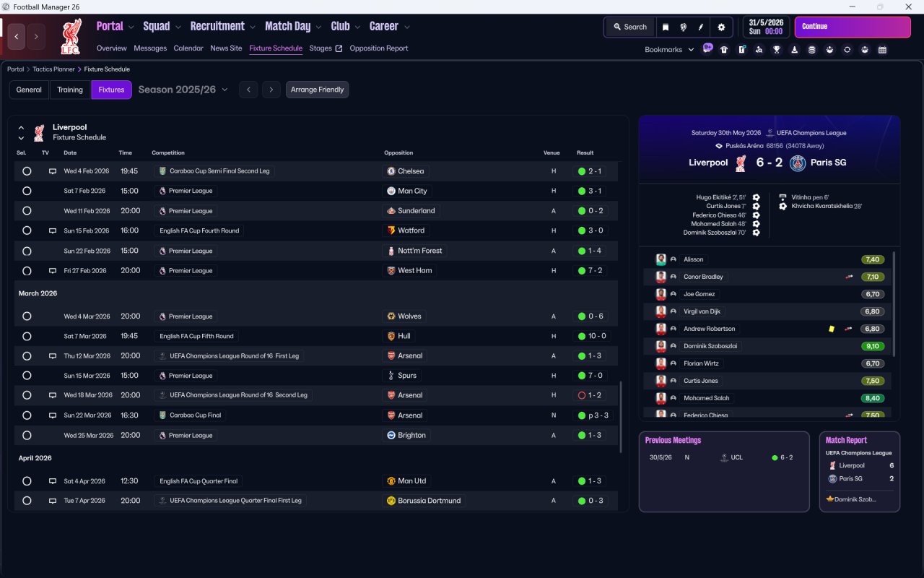Open the Borussia Dortmund opposition chip
The height and width of the screenshot is (578, 924).
click(424, 501)
